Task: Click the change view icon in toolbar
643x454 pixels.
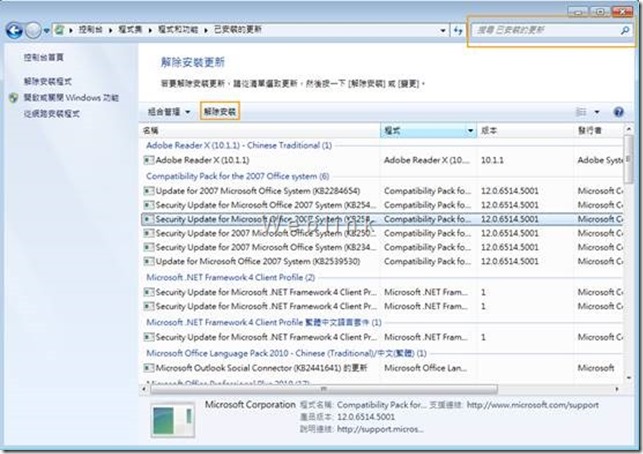Action: 581,112
